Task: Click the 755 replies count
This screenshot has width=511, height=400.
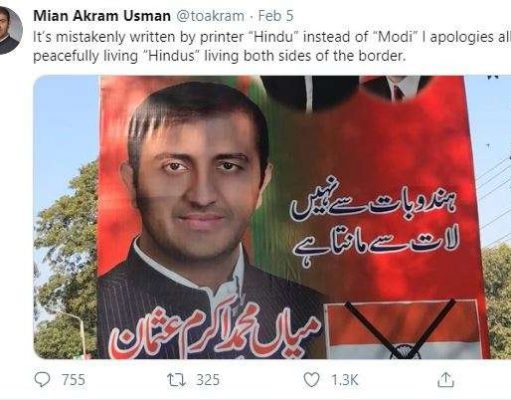Action: tap(73, 380)
